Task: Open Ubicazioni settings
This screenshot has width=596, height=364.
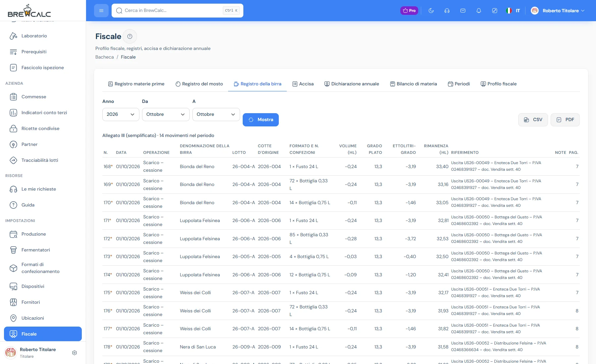Action: (43, 318)
